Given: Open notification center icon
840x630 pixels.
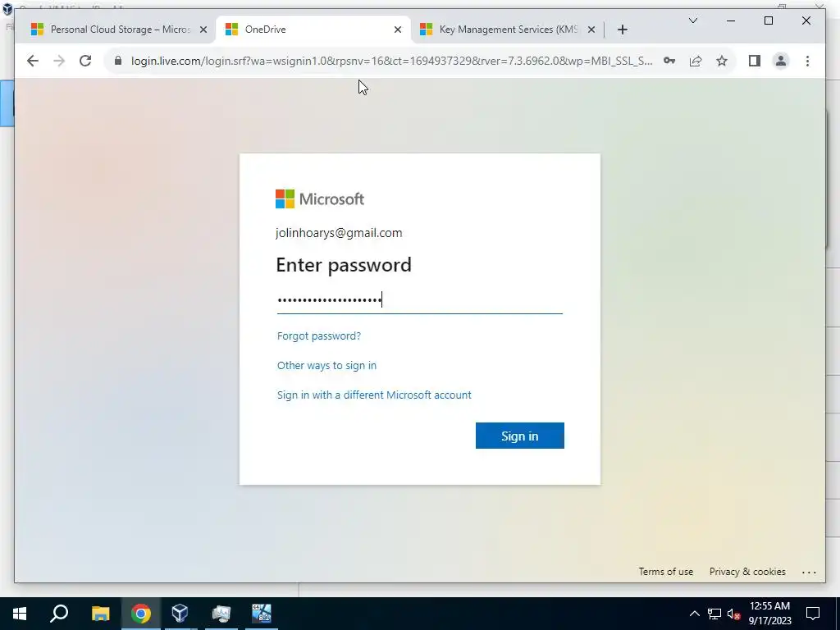Looking at the screenshot, I should click(x=813, y=614).
